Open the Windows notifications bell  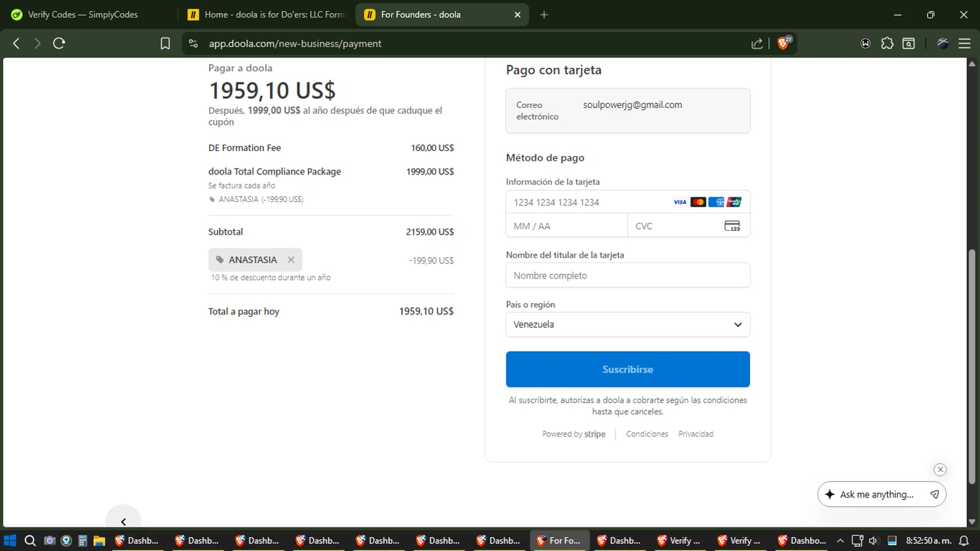[x=964, y=541]
